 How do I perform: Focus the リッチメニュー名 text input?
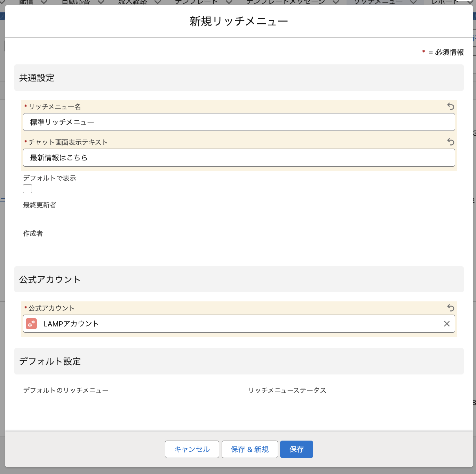pyautogui.click(x=239, y=122)
